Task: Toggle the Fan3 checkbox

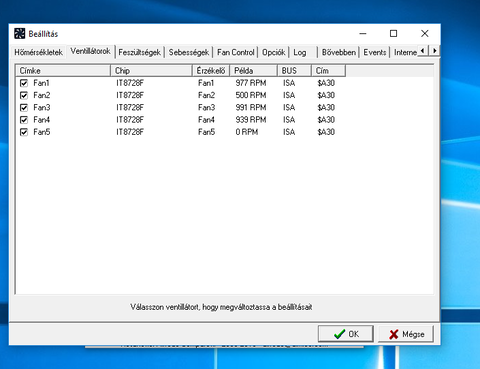Action: pyautogui.click(x=24, y=108)
